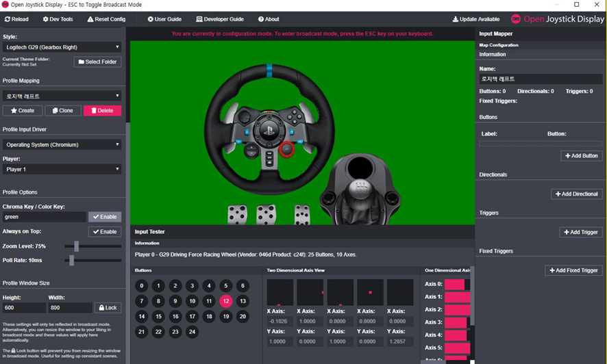Viewport: 607px width, 364px height.
Task: Click the Width input field
Action: point(70,308)
